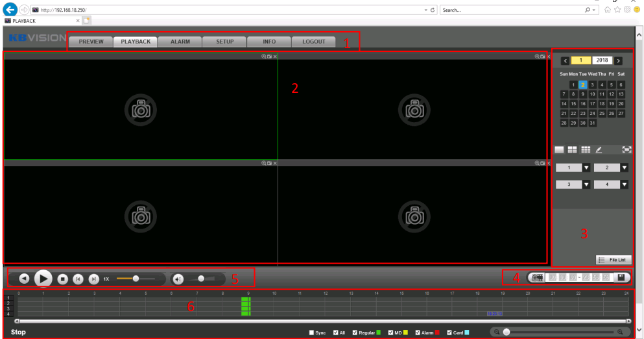Enable the Sync checkbox
The width and height of the screenshot is (644, 339).
click(x=311, y=333)
